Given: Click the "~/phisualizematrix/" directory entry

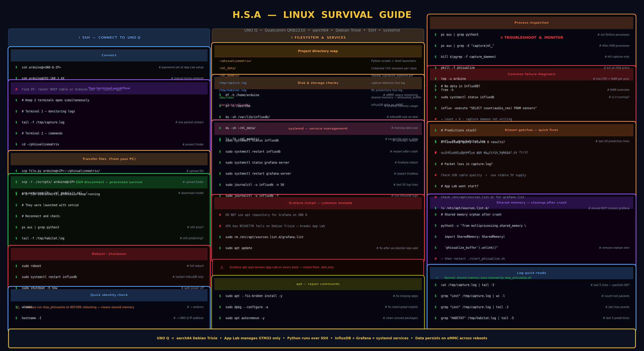Looking at the screenshot, I should (235, 61).
